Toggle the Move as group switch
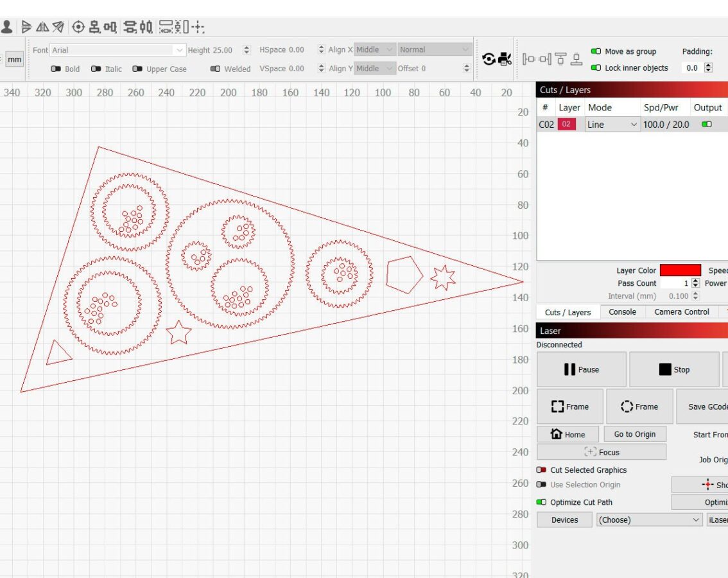The width and height of the screenshot is (728, 578). coord(596,51)
